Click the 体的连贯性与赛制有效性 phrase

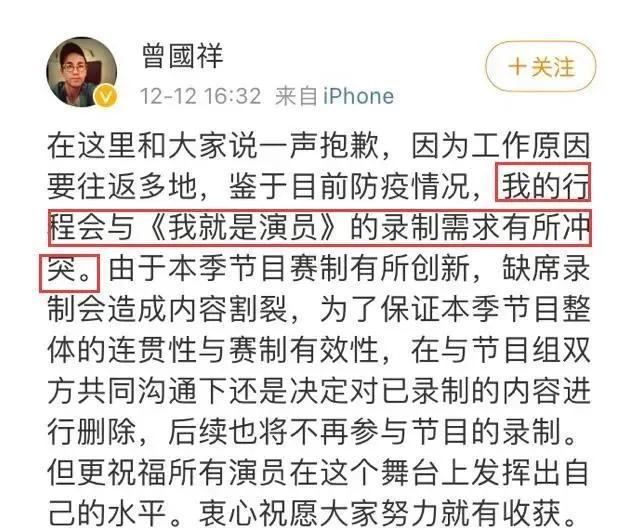coord(213,350)
